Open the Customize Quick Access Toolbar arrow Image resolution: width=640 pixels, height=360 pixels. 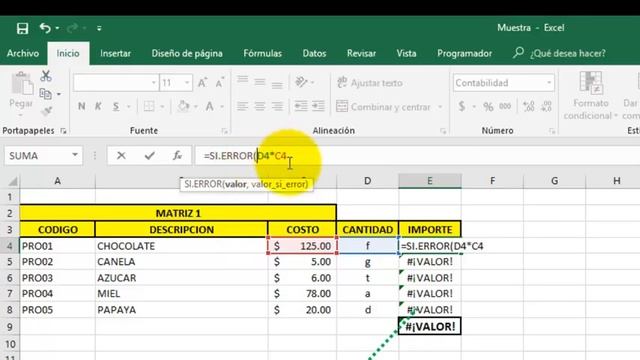point(99,28)
